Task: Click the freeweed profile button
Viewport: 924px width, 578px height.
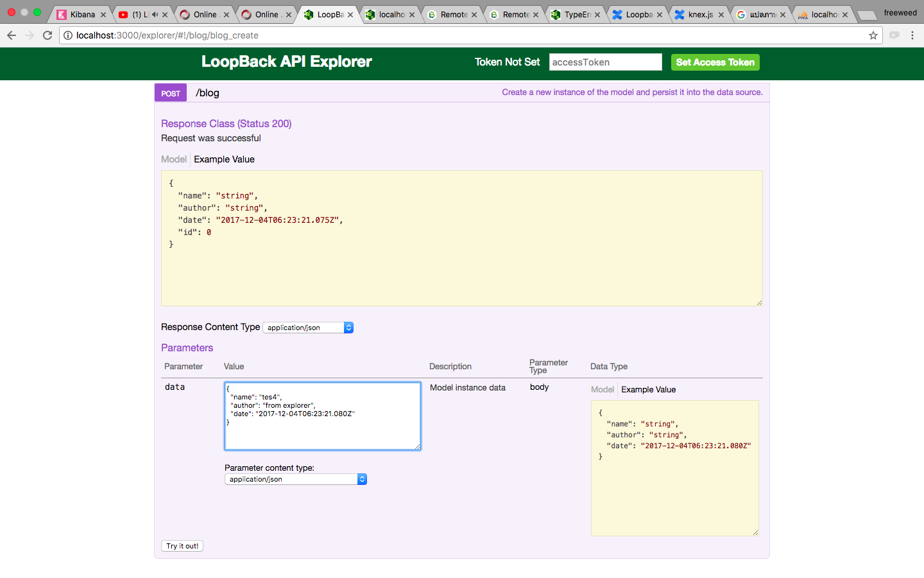Action: [x=900, y=13]
